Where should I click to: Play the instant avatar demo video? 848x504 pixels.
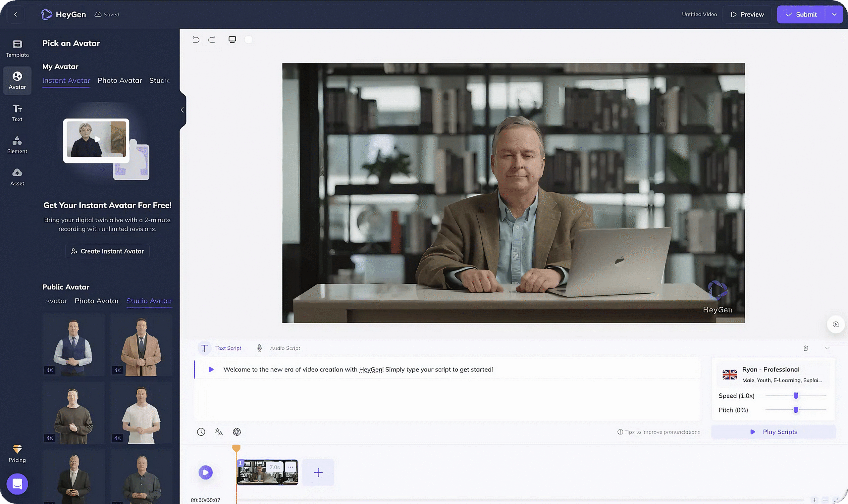click(x=97, y=139)
